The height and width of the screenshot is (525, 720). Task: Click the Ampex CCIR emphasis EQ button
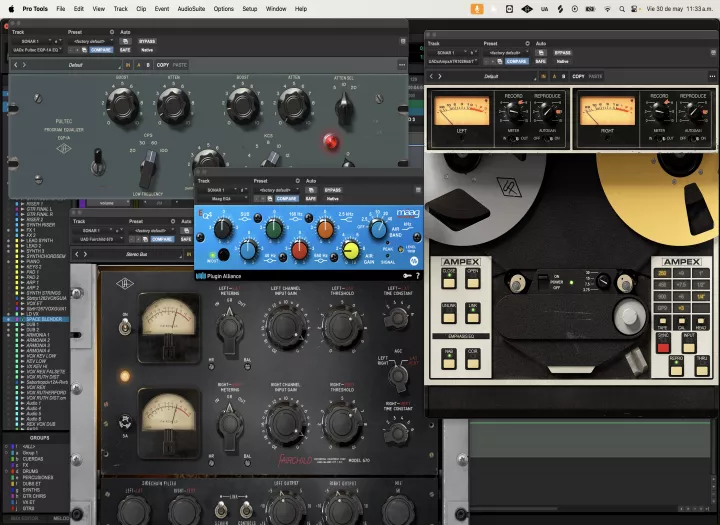pyautogui.click(x=472, y=359)
